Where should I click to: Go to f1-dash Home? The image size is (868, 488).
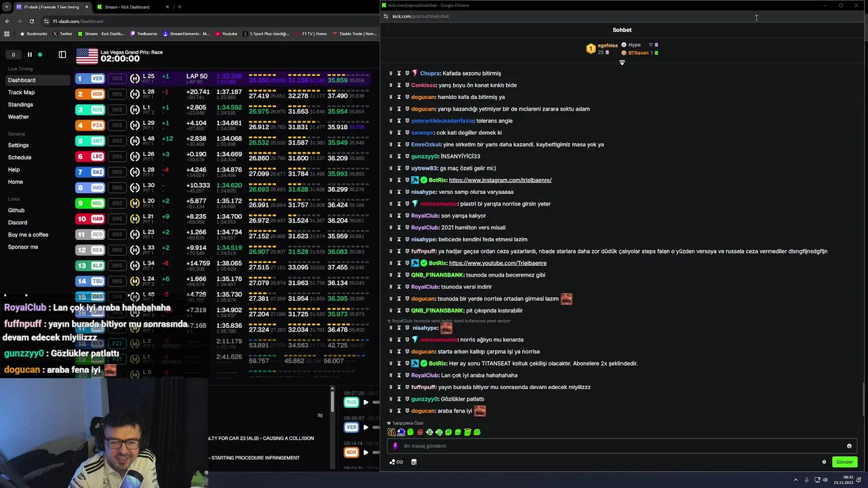click(x=16, y=182)
